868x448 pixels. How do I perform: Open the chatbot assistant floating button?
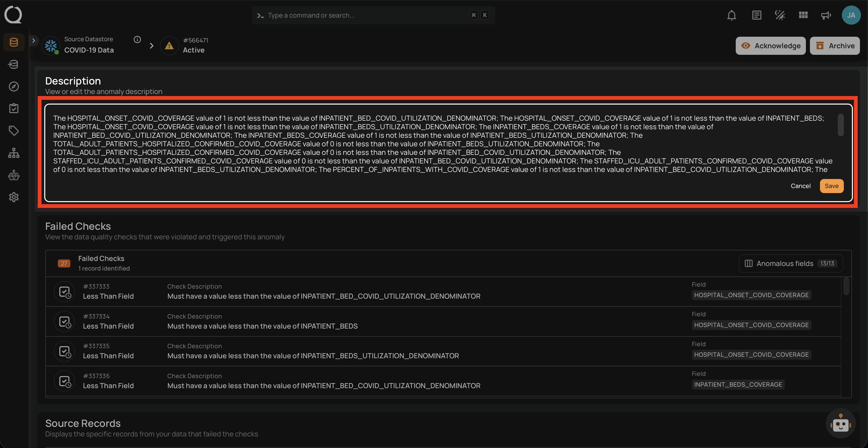point(841,424)
